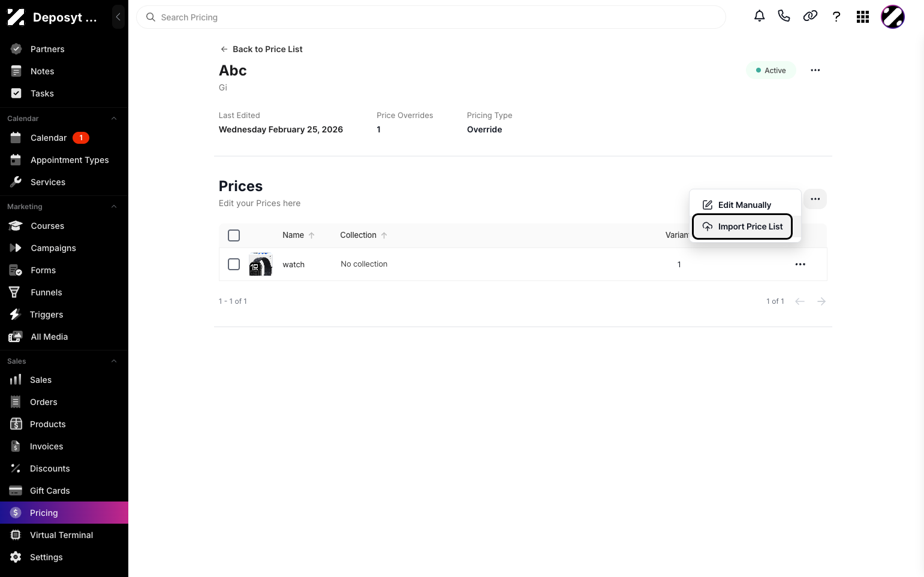Click the Search Pricing field
Image resolution: width=924 pixels, height=577 pixels.
(x=431, y=17)
